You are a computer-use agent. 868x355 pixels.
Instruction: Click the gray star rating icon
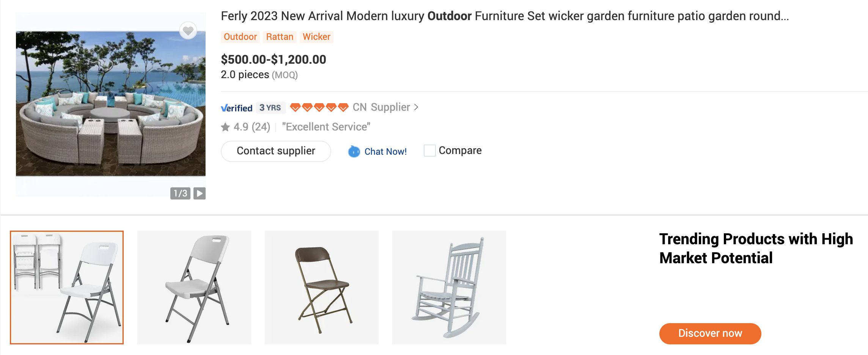[x=225, y=127]
